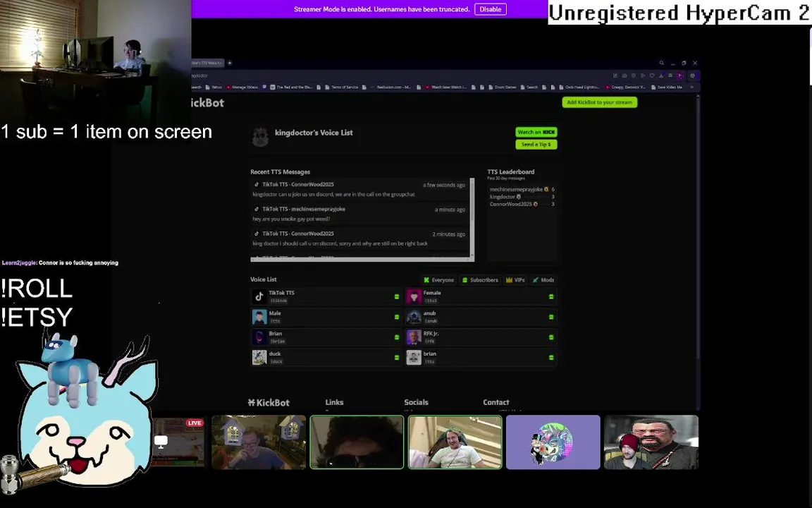Select the TTS Voice List browser tab

click(207, 63)
